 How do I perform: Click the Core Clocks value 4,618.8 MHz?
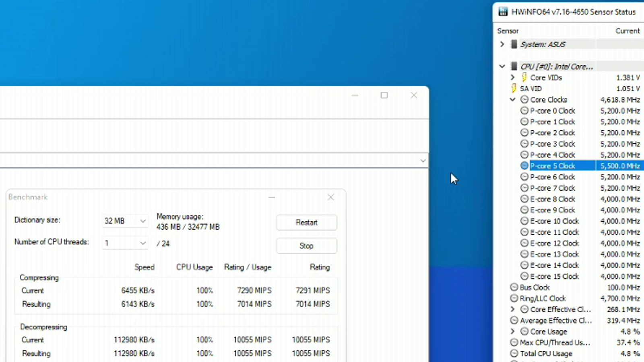620,99
